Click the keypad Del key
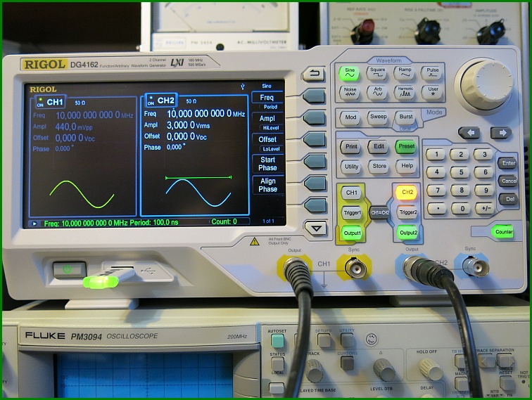Image resolution: width=532 pixels, height=400 pixels. click(x=509, y=199)
